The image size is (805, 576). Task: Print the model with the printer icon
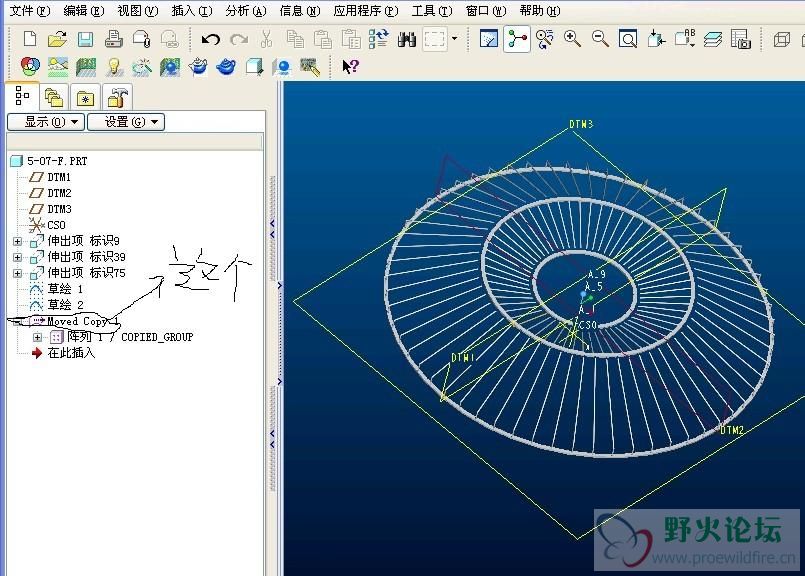(113, 39)
